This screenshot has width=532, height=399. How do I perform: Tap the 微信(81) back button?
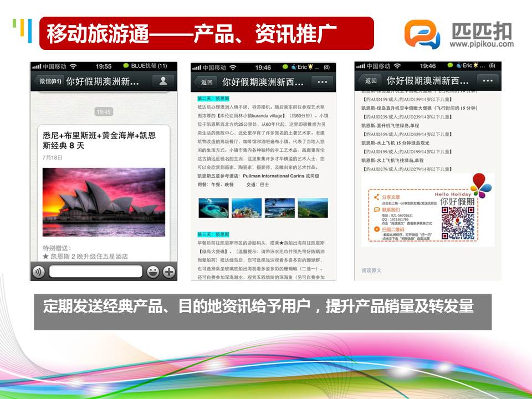(x=49, y=81)
